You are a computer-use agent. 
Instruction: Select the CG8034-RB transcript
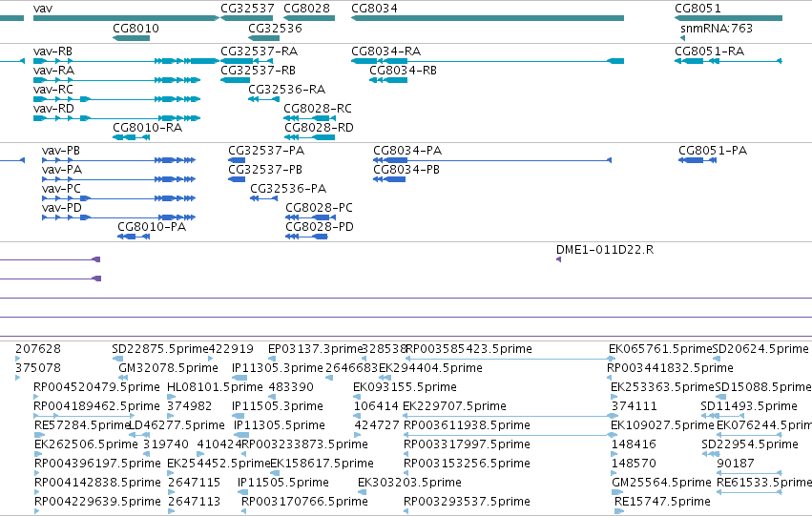[388, 80]
